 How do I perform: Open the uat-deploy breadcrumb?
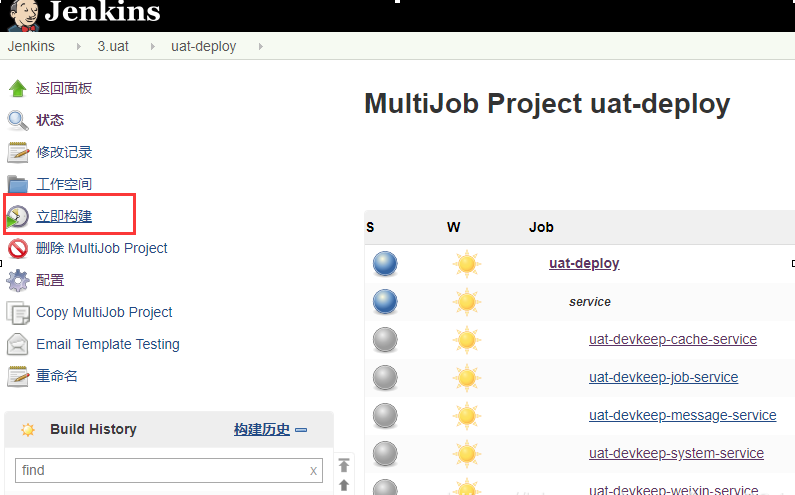[203, 46]
